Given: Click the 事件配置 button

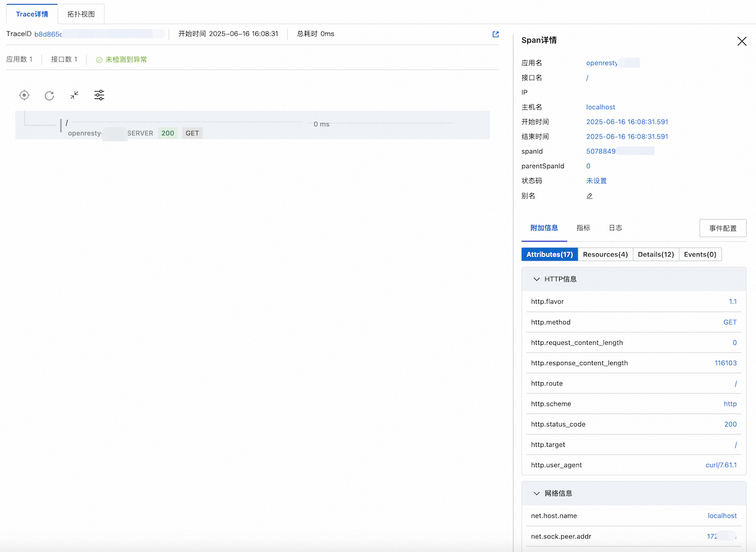Looking at the screenshot, I should coord(723,228).
